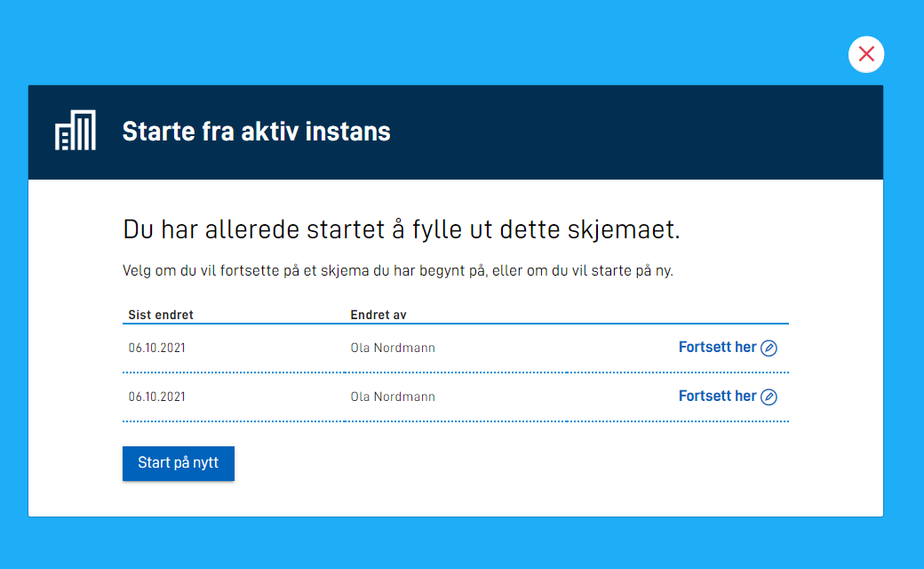Select the 'Endret av' column header
Image resolution: width=924 pixels, height=569 pixels.
[x=378, y=315]
